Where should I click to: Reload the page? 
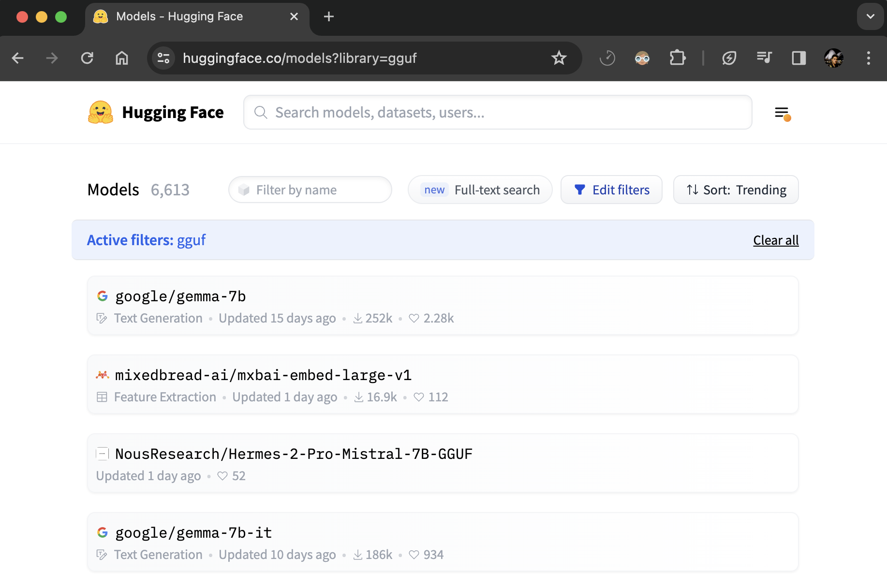pos(87,58)
